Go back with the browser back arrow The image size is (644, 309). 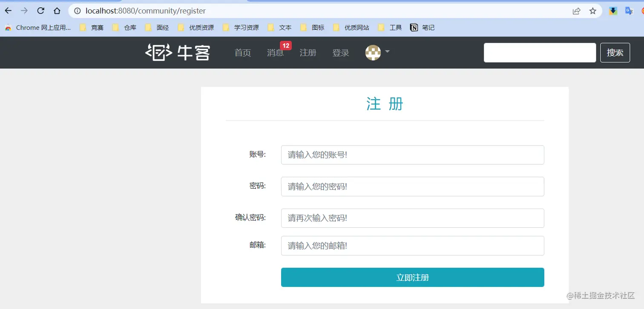click(x=8, y=11)
